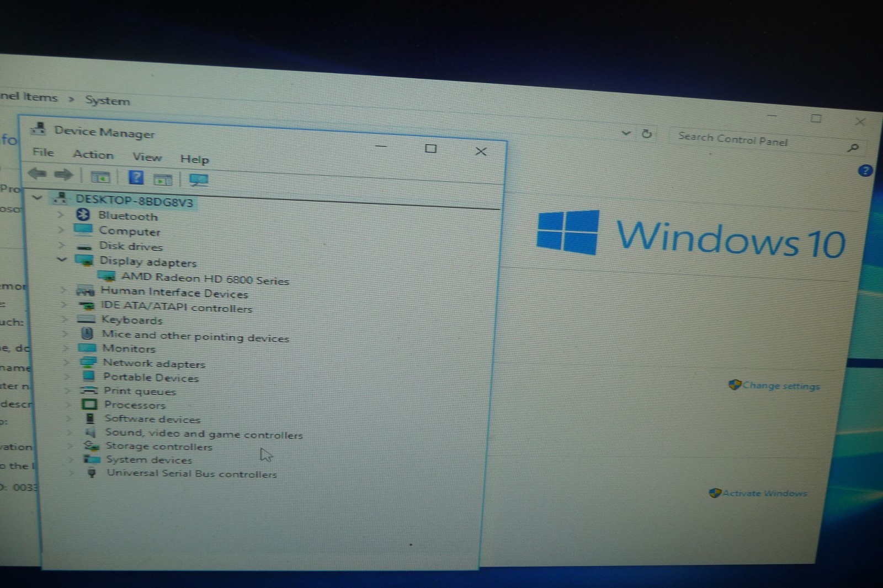
Task: Click the Sound, video and game controllers icon
Action: [x=91, y=432]
